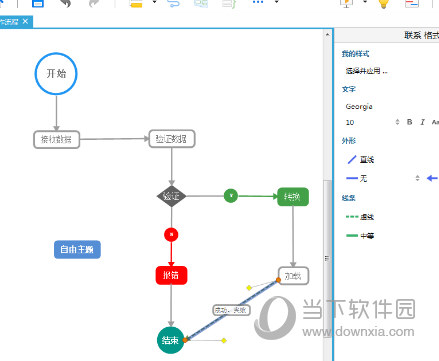The height and width of the screenshot is (361, 439).
Task: Redo the last undone action
Action: [95, 3]
